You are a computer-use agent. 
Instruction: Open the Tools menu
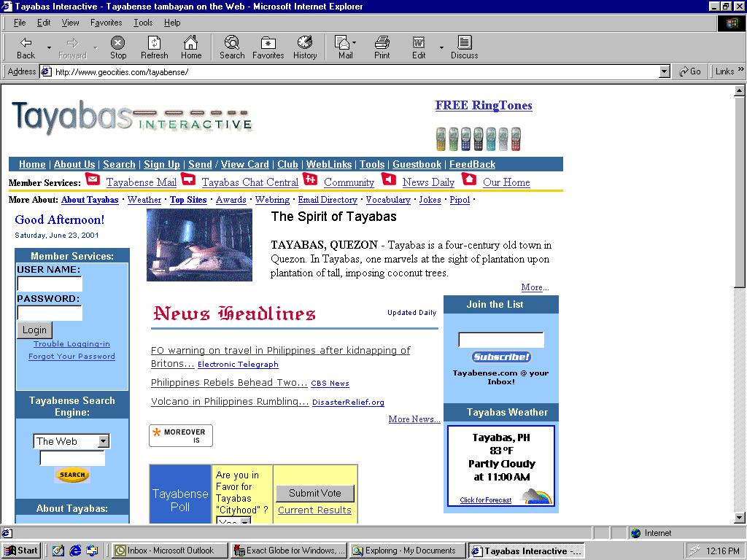pyautogui.click(x=143, y=23)
